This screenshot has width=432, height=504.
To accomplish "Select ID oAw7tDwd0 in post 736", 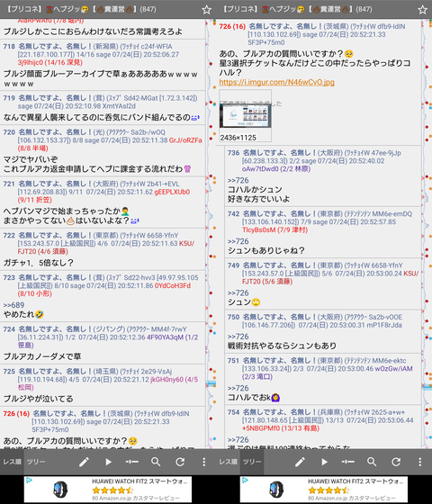I will click(259, 169).
